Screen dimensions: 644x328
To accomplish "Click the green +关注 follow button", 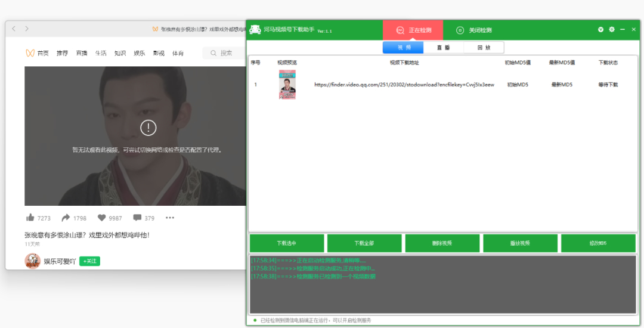I will click(89, 261).
